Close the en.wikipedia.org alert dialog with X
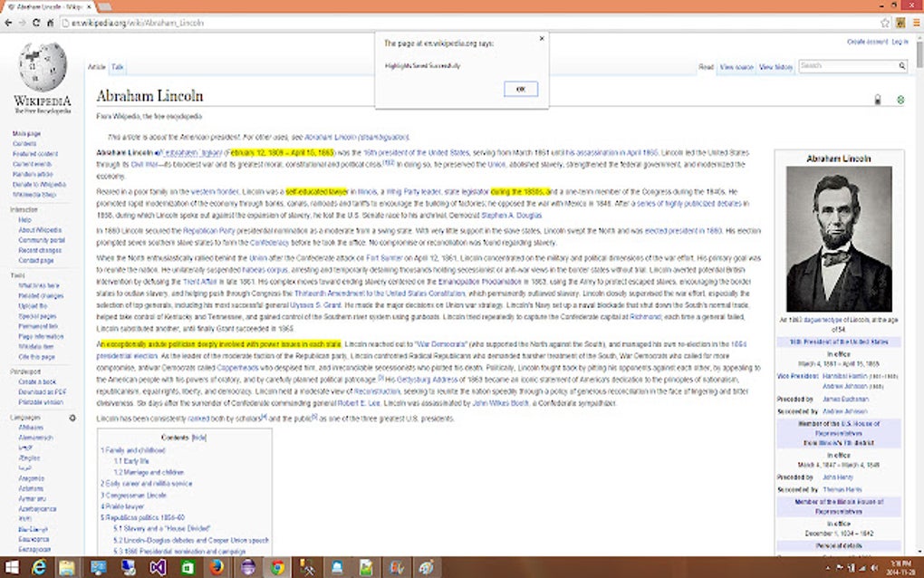This screenshot has height=578, width=924. click(542, 38)
